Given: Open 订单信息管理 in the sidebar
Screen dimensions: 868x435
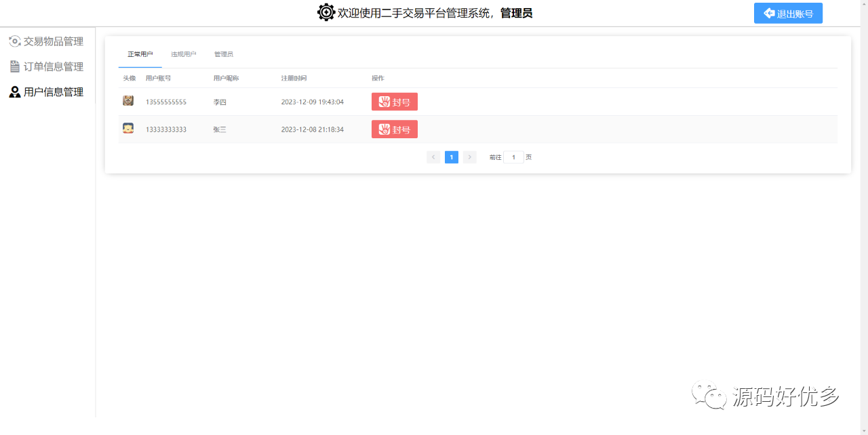Looking at the screenshot, I should pyautogui.click(x=46, y=66).
